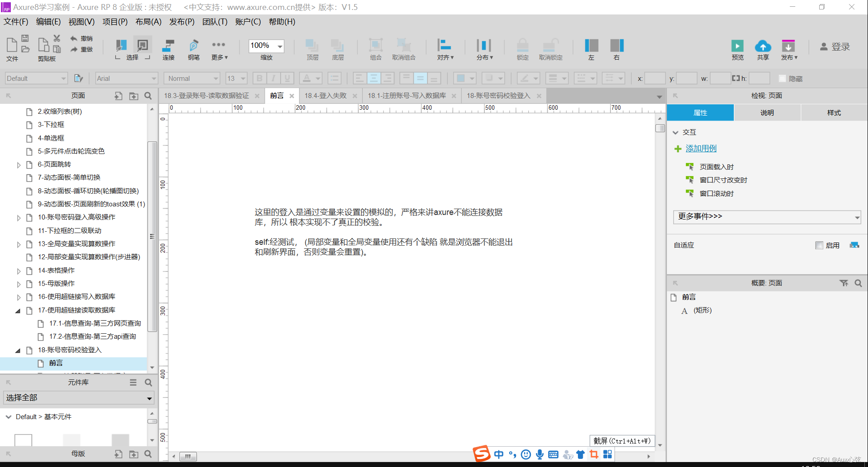Toggle the 隐藏 (hide) checkbox
This screenshot has height=467, width=868.
coord(782,78)
